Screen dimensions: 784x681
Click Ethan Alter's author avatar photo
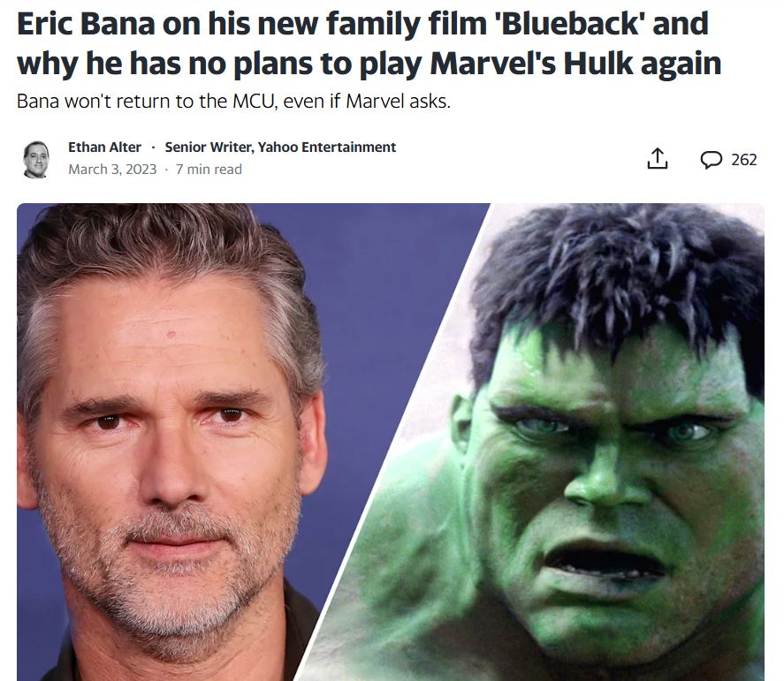(36, 159)
